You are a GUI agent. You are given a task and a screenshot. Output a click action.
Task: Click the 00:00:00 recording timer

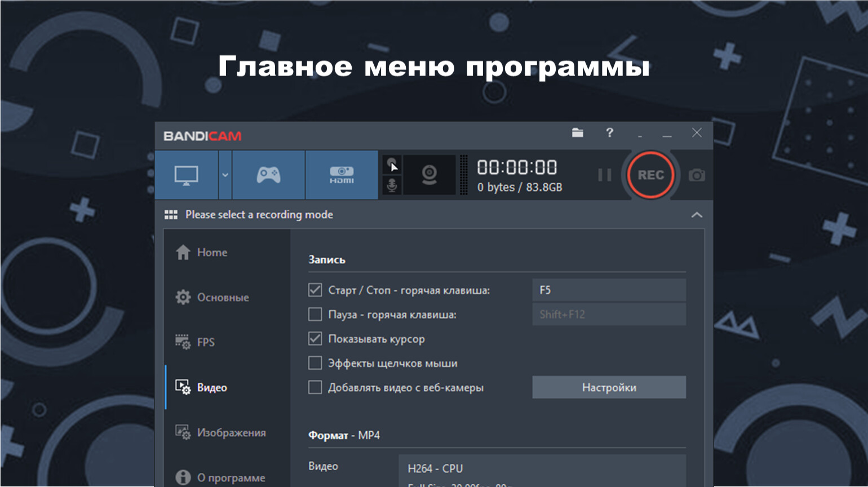click(517, 167)
